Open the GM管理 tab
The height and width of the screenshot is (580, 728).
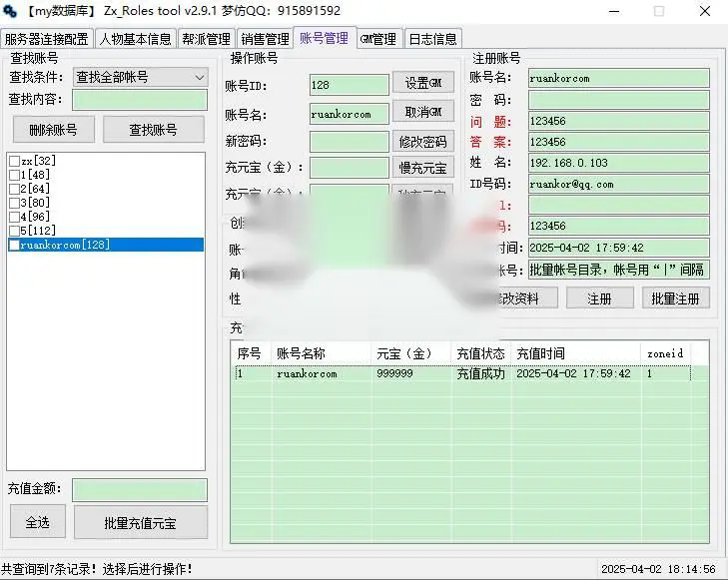378,39
